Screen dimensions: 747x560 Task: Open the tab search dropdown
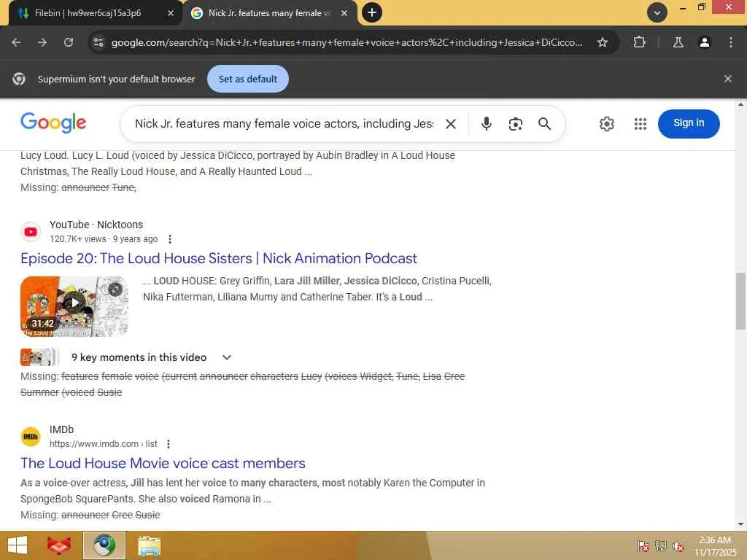pos(657,13)
